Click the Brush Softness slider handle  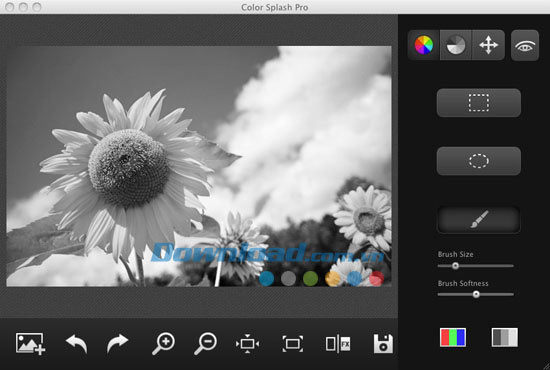pyautogui.click(x=476, y=294)
